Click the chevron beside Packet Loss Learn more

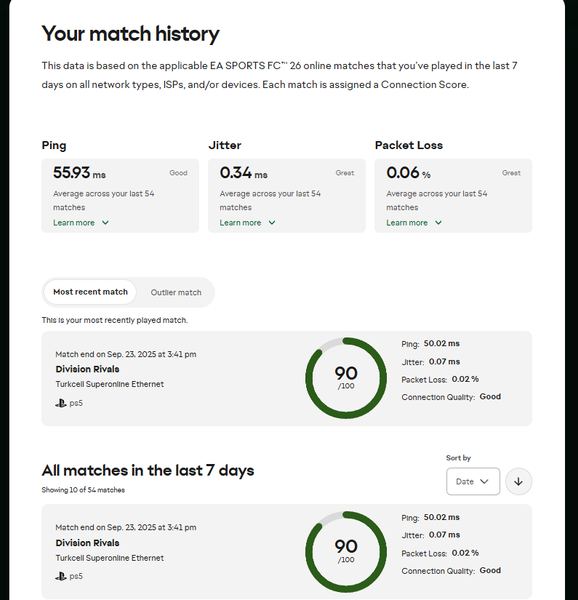click(x=438, y=223)
